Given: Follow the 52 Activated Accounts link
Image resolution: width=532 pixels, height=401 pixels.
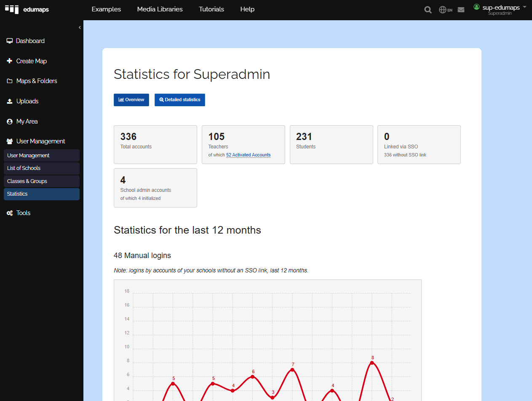Looking at the screenshot, I should [x=249, y=155].
